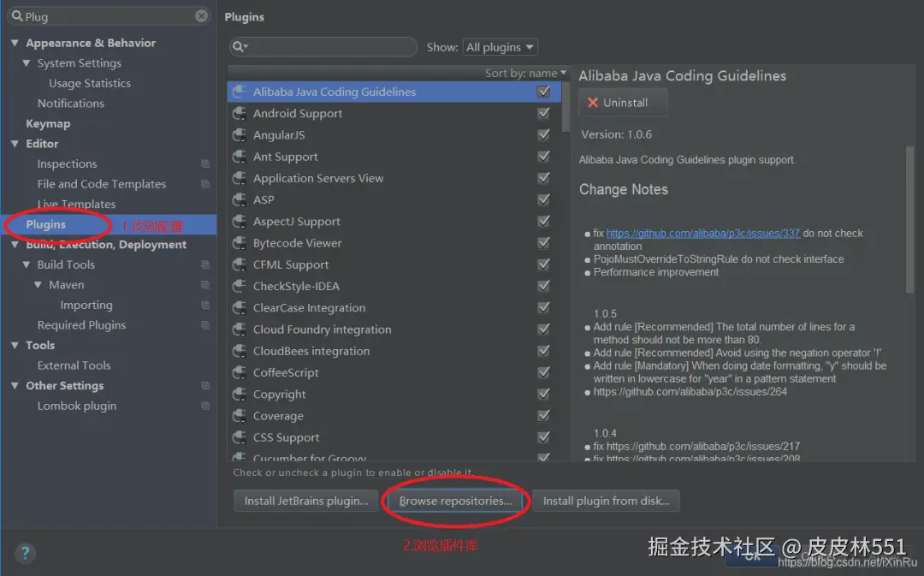Click the plugin icon beside CheckStyle-IDEA
The image size is (924, 576).
[x=240, y=287]
